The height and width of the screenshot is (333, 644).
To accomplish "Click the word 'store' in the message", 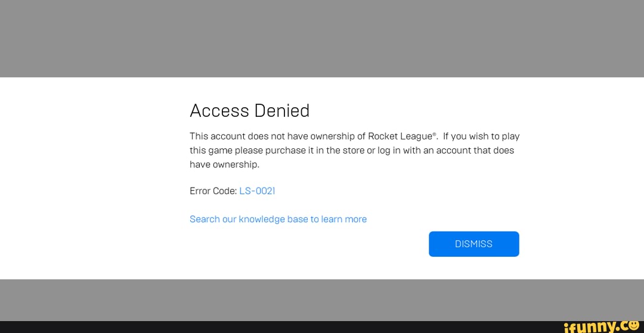I will click(353, 150).
